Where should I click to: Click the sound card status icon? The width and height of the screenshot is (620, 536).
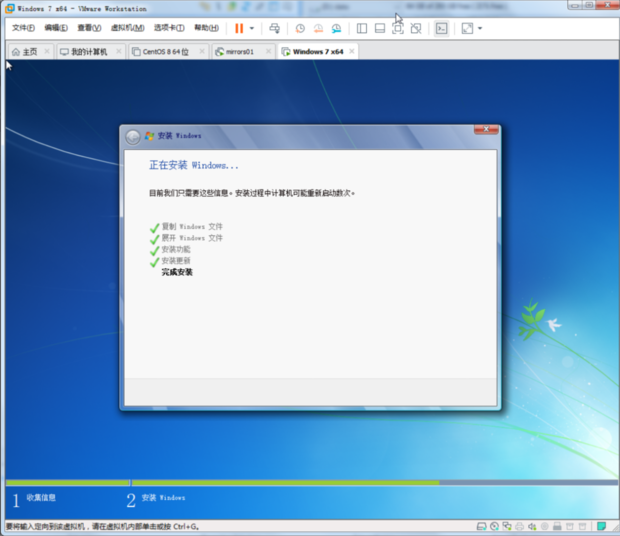pos(532,526)
